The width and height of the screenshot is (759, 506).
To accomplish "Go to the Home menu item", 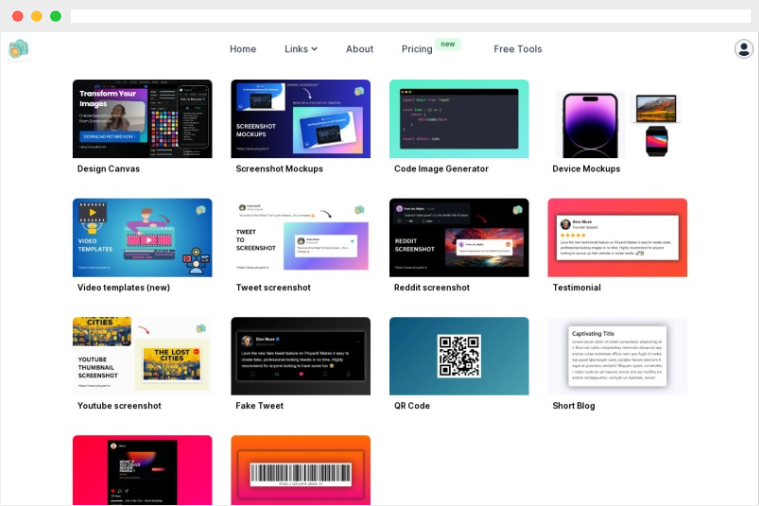I will (243, 49).
